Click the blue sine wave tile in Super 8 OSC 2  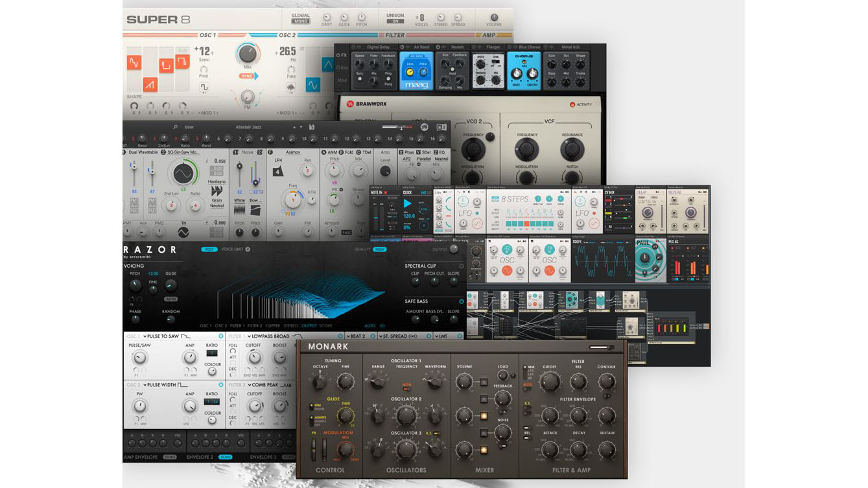point(313,85)
